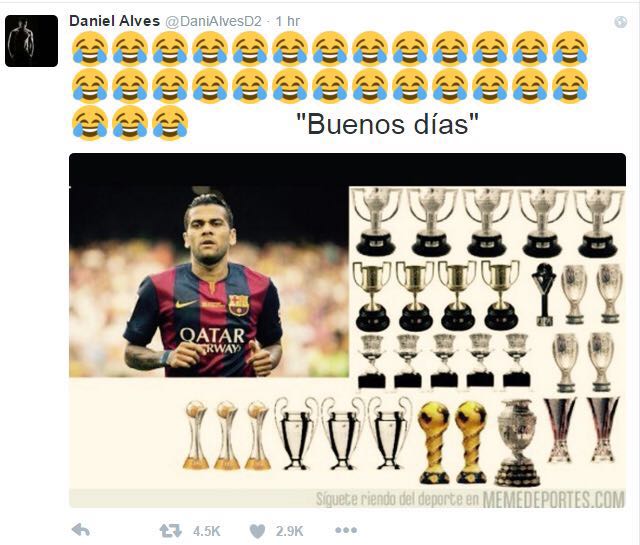The height and width of the screenshot is (545, 640).
Task: Like the tweet with the heart icon
Action: click(257, 531)
